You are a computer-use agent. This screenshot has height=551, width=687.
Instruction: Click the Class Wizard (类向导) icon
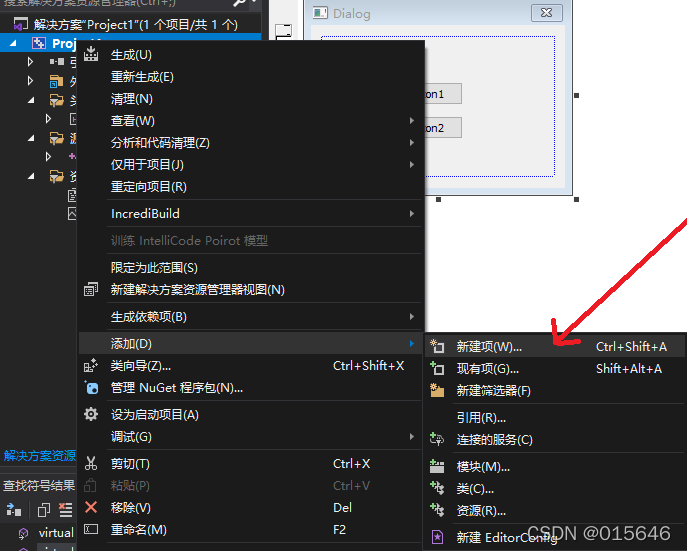(91, 366)
